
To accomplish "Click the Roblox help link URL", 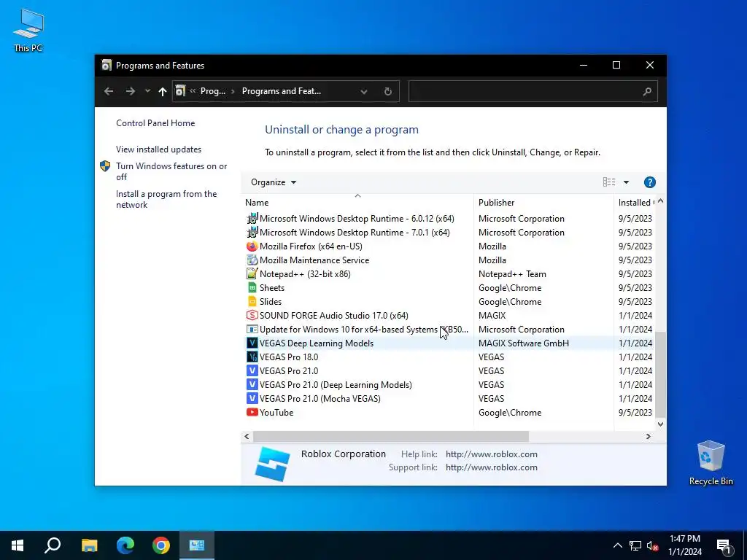I will (x=491, y=454).
